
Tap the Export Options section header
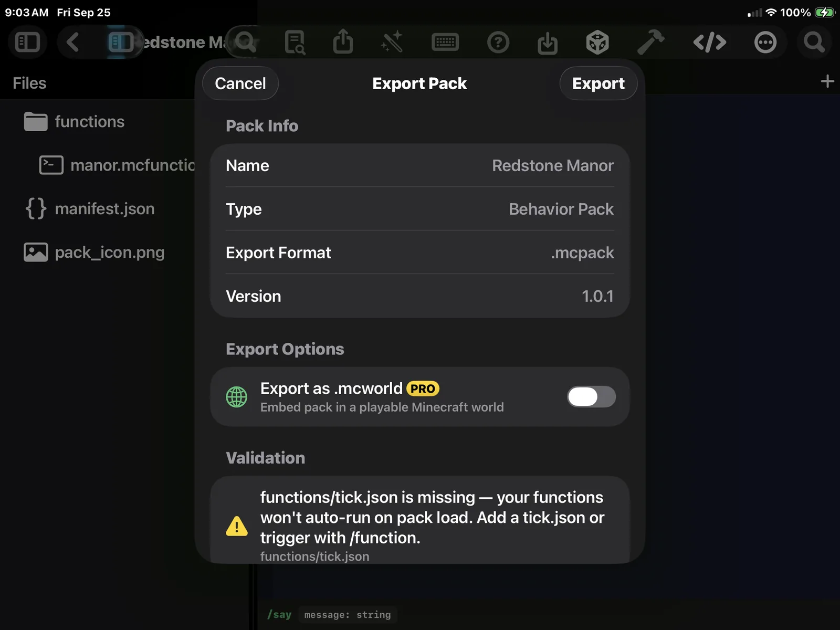(285, 349)
